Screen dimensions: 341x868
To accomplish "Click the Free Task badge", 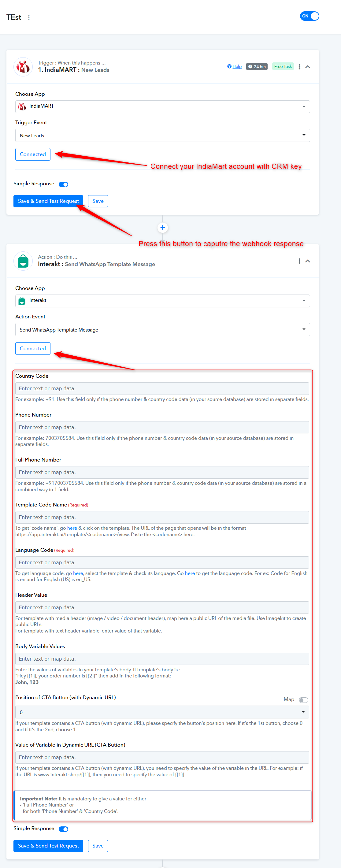I will (283, 67).
